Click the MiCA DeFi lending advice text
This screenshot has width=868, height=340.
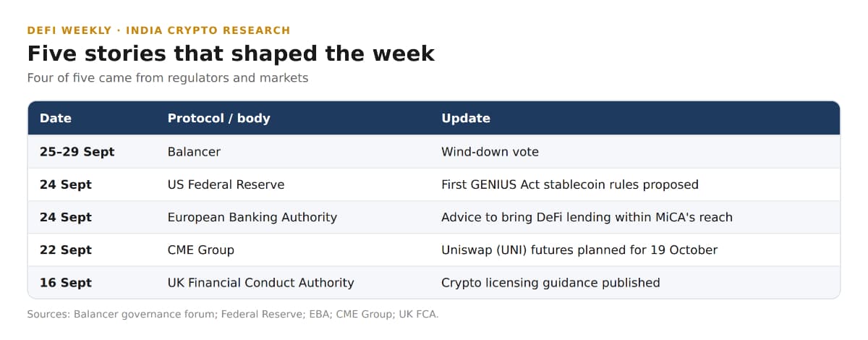pos(587,217)
